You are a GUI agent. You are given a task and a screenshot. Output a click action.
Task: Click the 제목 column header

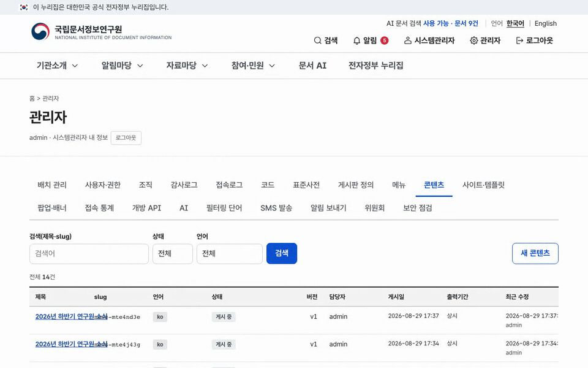(x=40, y=297)
